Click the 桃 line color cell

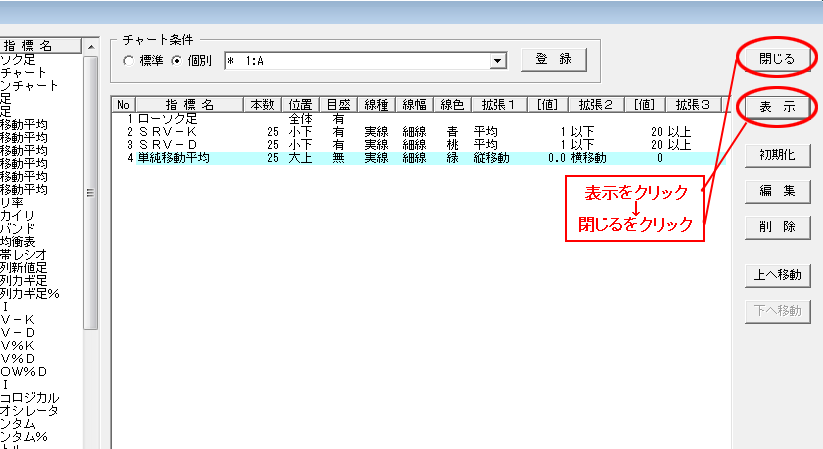click(x=452, y=145)
